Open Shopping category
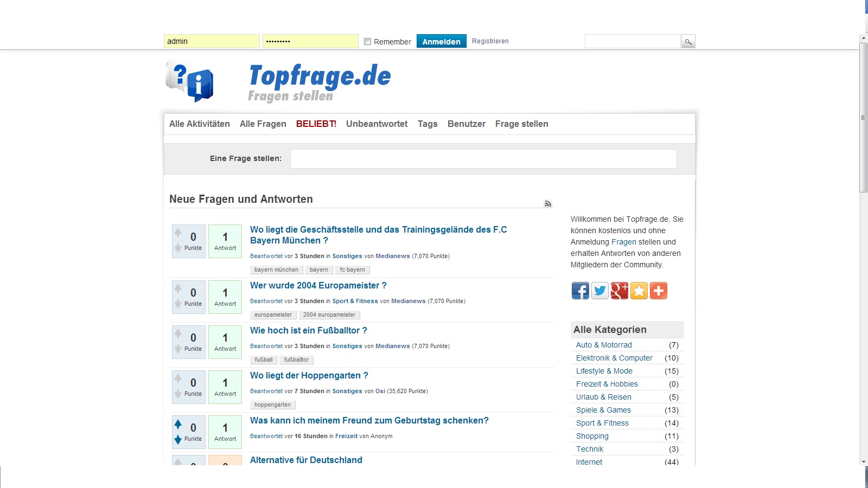The image size is (868, 488). [592, 436]
